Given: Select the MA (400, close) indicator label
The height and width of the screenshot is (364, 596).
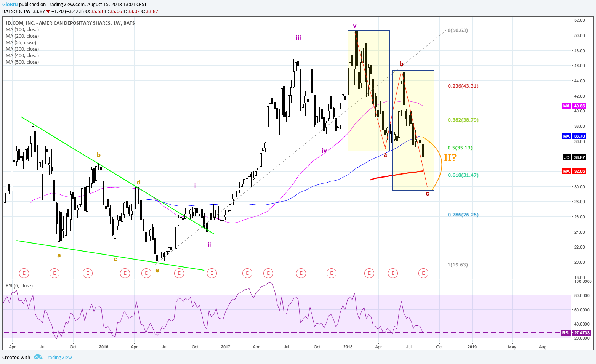Looking at the screenshot, I should 22,55.
